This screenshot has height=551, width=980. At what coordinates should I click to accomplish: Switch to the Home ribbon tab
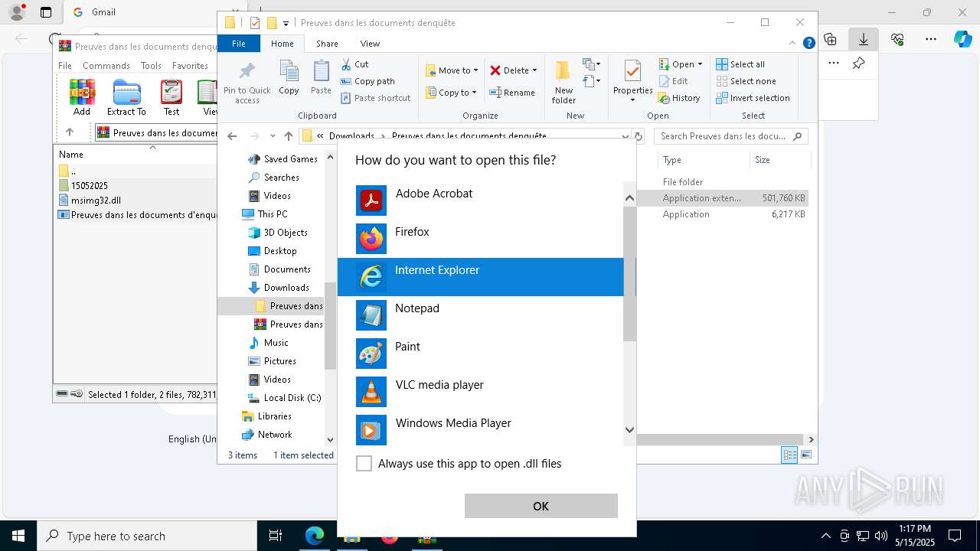pyautogui.click(x=283, y=44)
